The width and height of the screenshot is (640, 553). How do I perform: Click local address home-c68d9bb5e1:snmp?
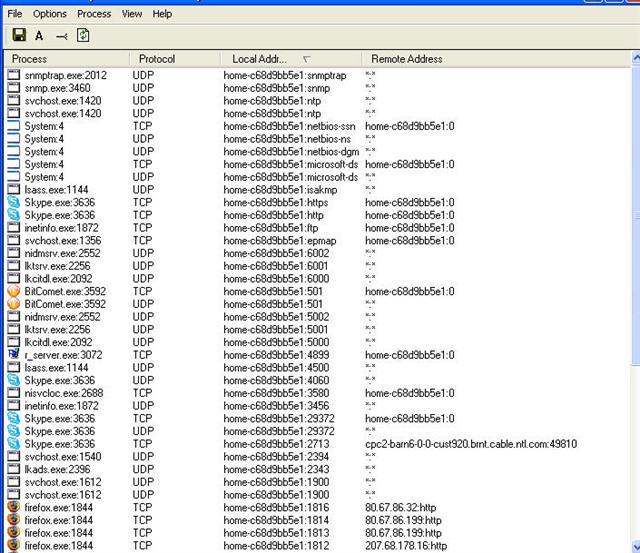277,88
